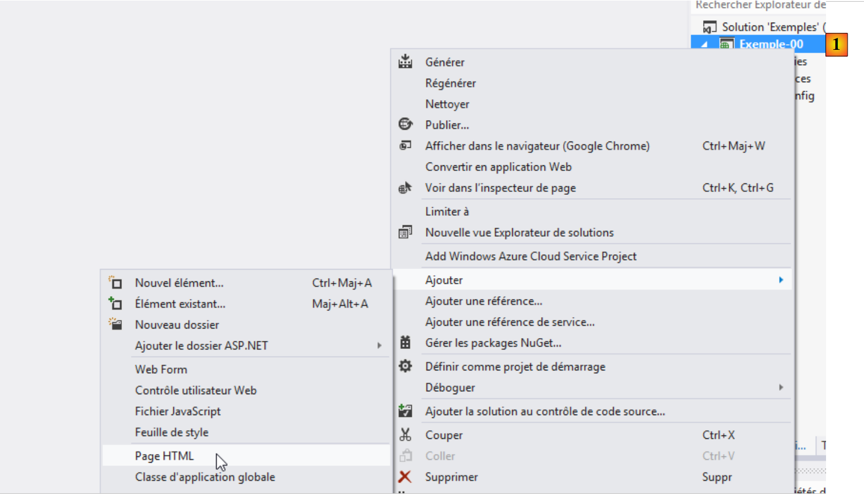Click the scissors icon for Couper
Screen dimensions: 864x504
coord(405,435)
